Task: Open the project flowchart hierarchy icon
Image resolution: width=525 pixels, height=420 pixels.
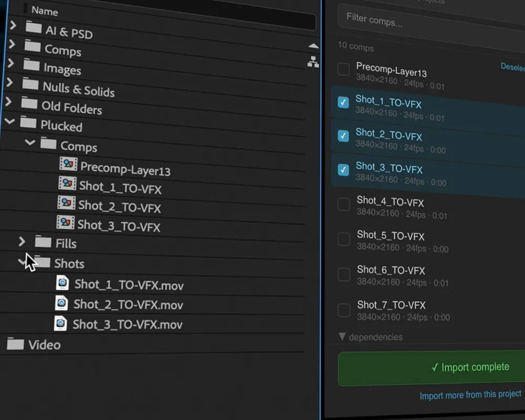Action: 313,62
